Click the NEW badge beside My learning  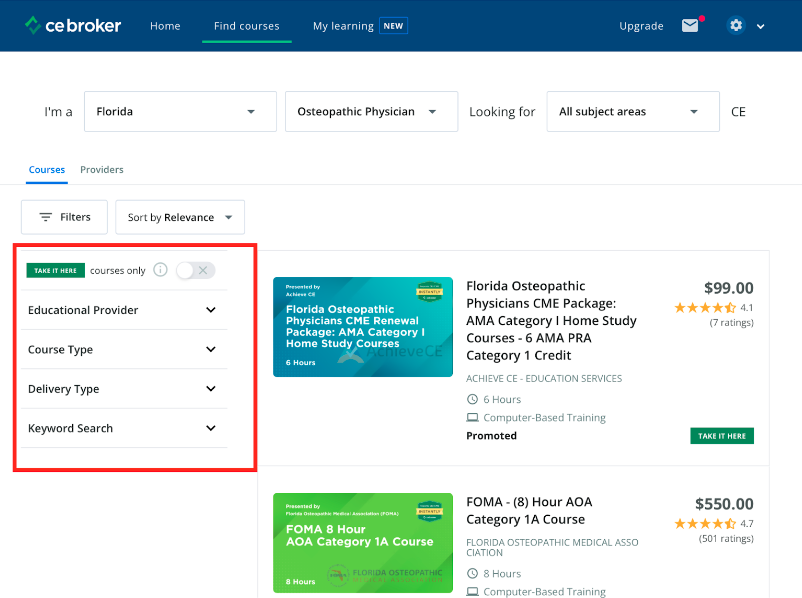tap(393, 26)
